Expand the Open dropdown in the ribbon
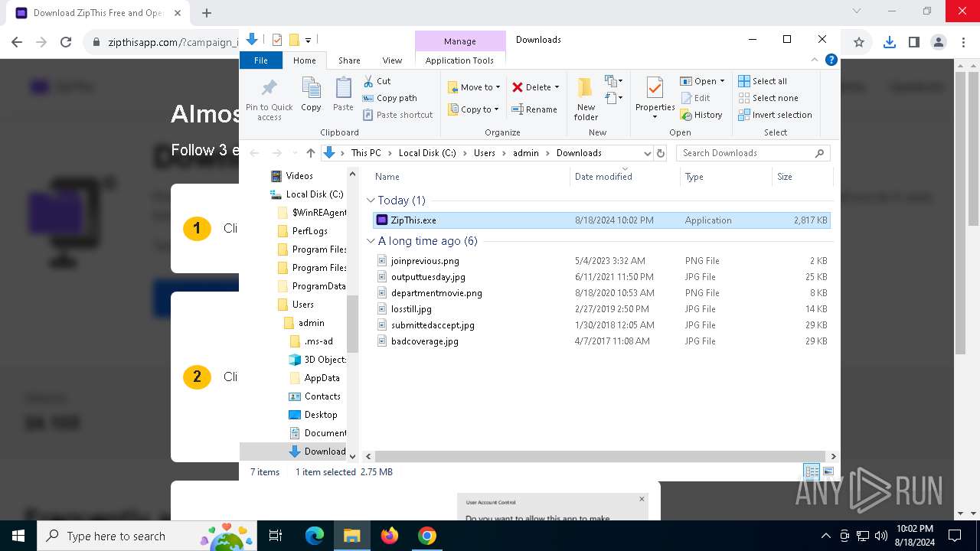This screenshot has height=551, width=980. coord(722,81)
